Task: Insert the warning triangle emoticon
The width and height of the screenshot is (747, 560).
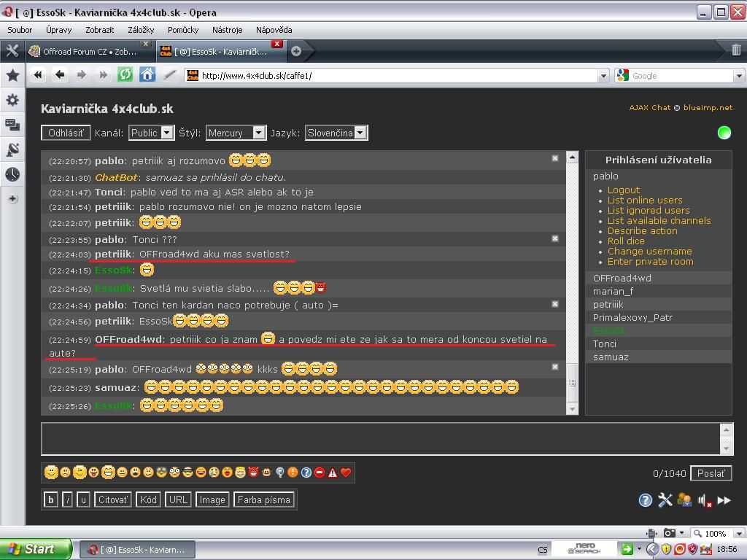Action: pyautogui.click(x=333, y=472)
